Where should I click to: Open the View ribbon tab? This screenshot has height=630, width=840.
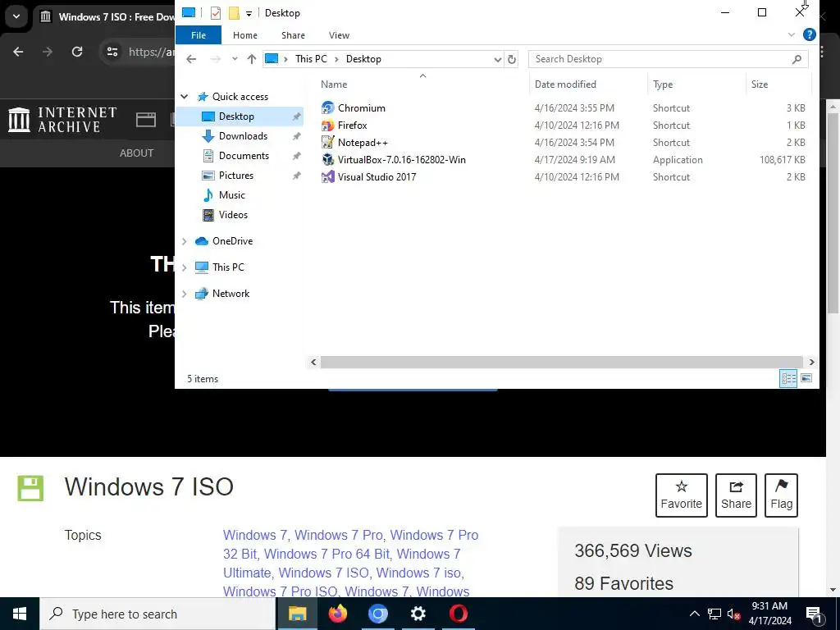(339, 35)
